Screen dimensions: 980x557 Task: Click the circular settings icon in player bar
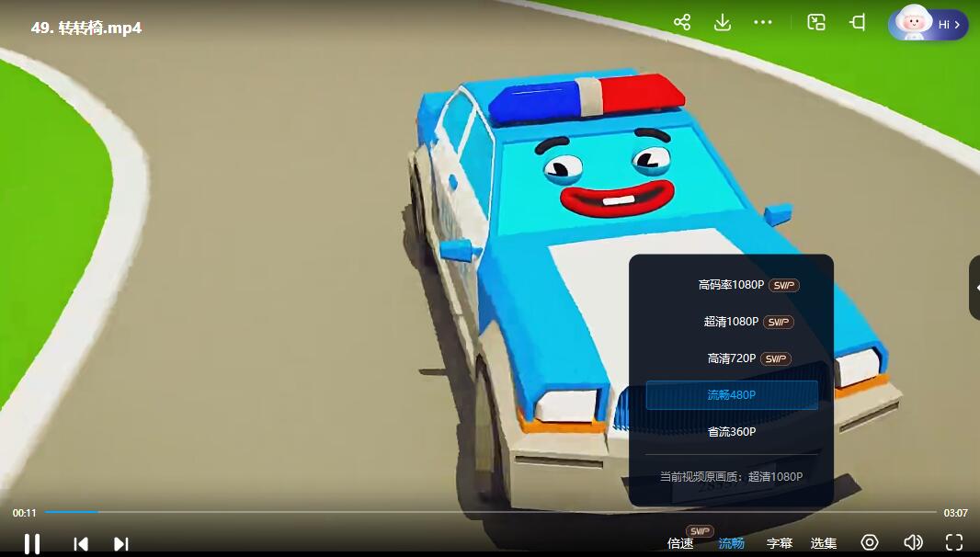tap(870, 542)
